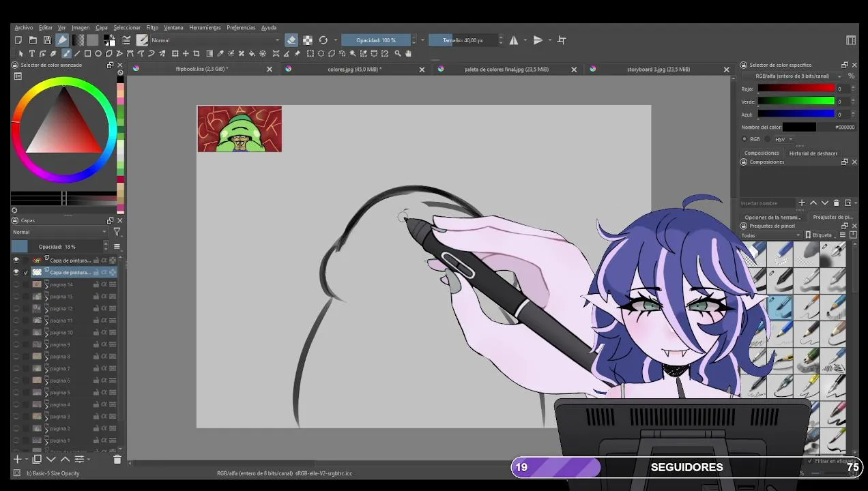The height and width of the screenshot is (491, 868).
Task: Adjust brush Tamaño size slider
Action: pyautogui.click(x=463, y=40)
